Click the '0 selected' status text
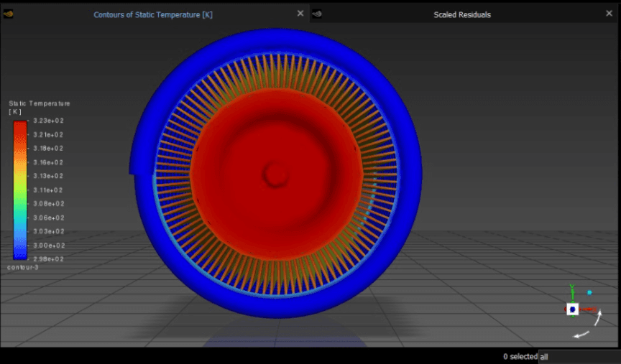Screen dimensions: 621x364 [520, 357]
